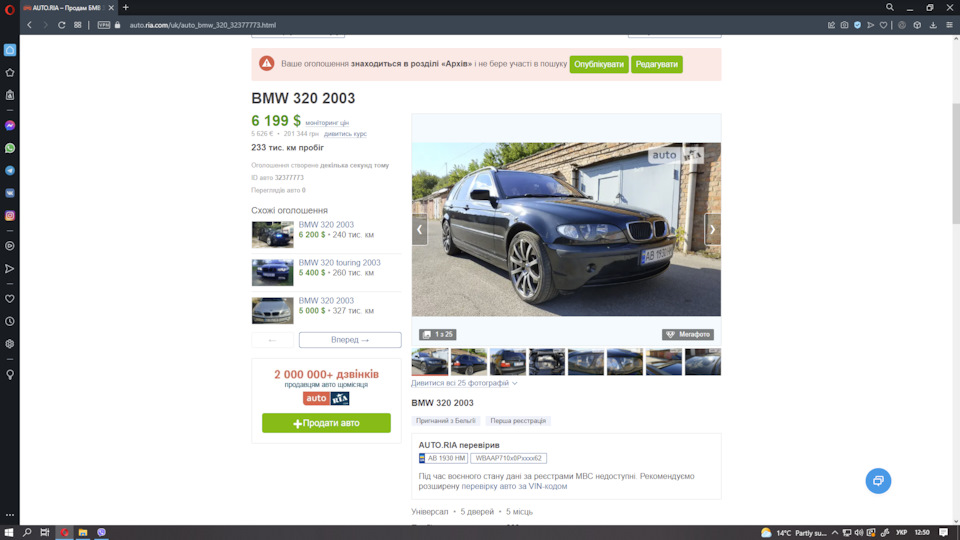
Task: Open sidebar player icon
Action: pos(10,246)
